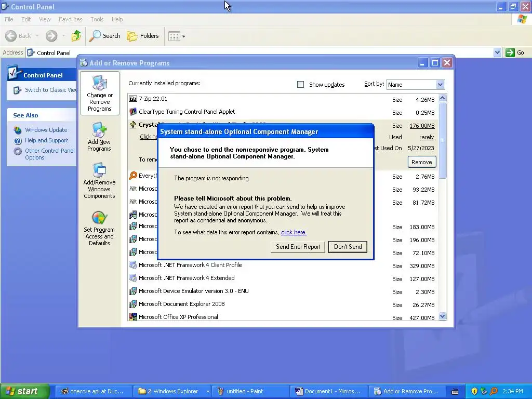This screenshot has height=399, width=532.
Task: Click the 'rarely' used value
Action: point(427,137)
